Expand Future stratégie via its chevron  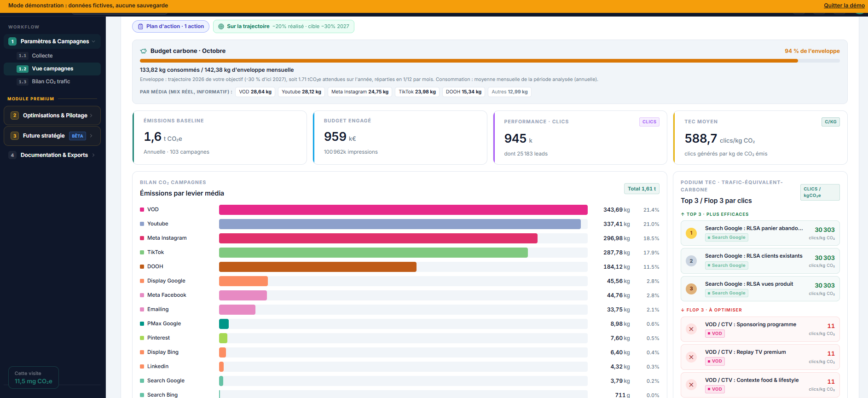click(x=91, y=136)
